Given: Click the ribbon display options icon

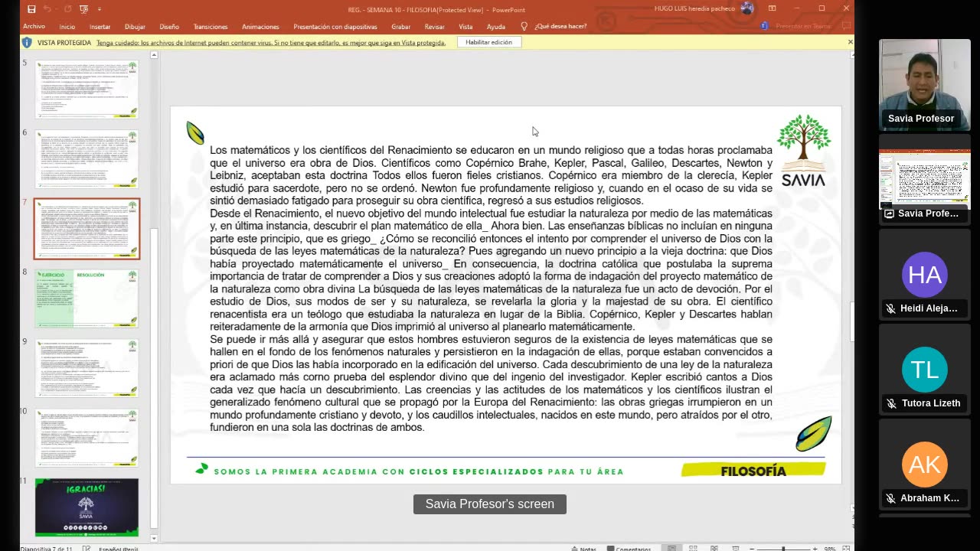Looking at the screenshot, I should (773, 8).
